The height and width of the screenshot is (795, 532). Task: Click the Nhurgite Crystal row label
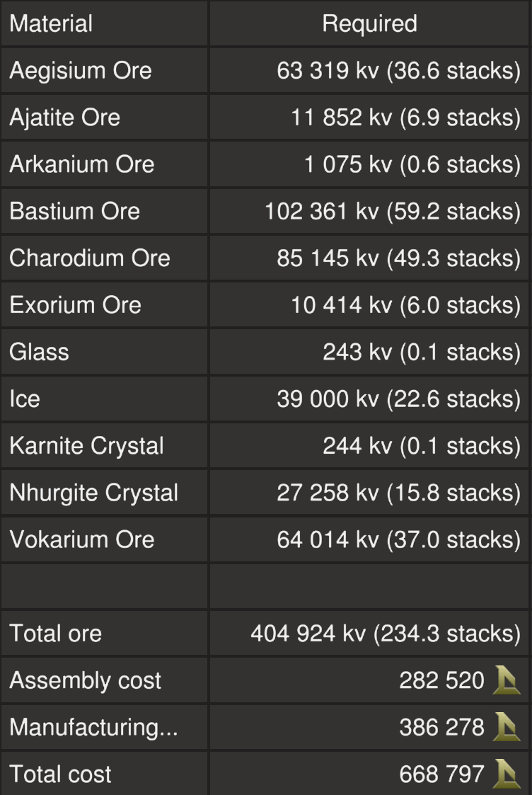pos(93,493)
